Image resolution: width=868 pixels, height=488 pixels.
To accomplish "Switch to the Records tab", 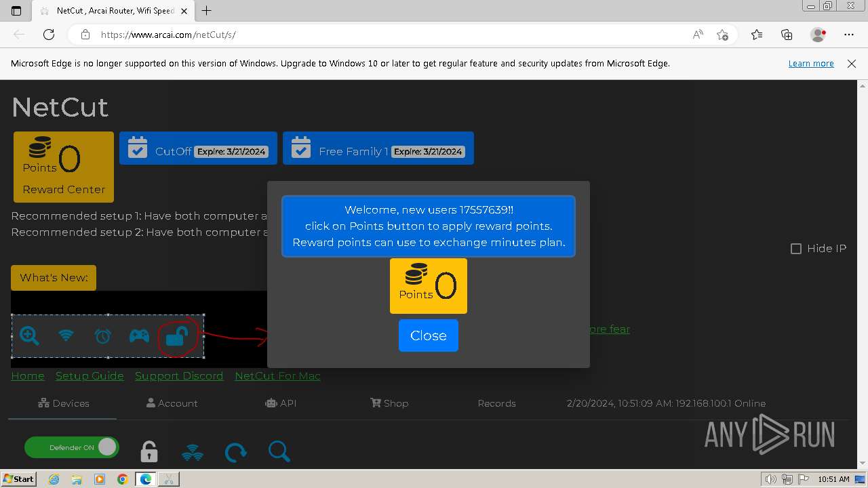I will pyautogui.click(x=496, y=403).
